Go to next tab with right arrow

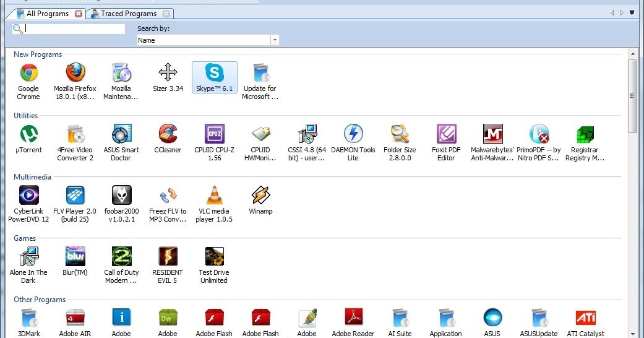click(622, 13)
